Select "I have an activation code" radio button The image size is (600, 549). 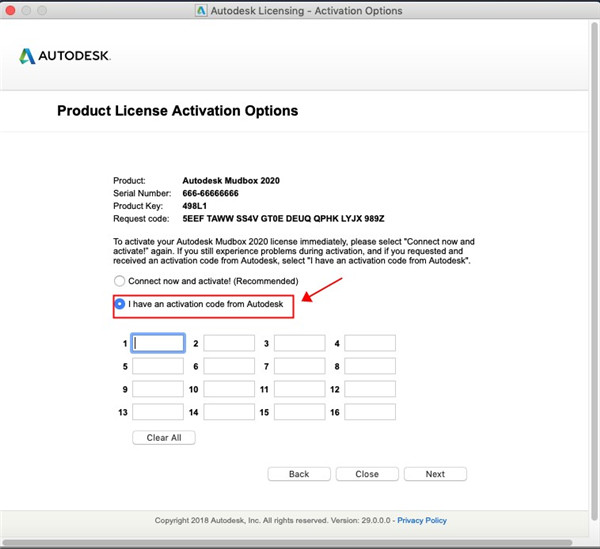tap(119, 304)
